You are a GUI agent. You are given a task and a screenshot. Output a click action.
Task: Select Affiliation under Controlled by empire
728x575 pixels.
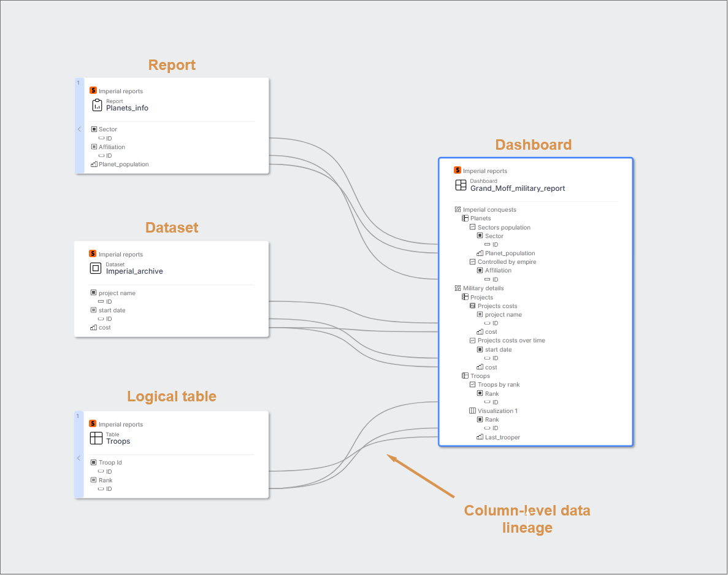pyautogui.click(x=498, y=270)
